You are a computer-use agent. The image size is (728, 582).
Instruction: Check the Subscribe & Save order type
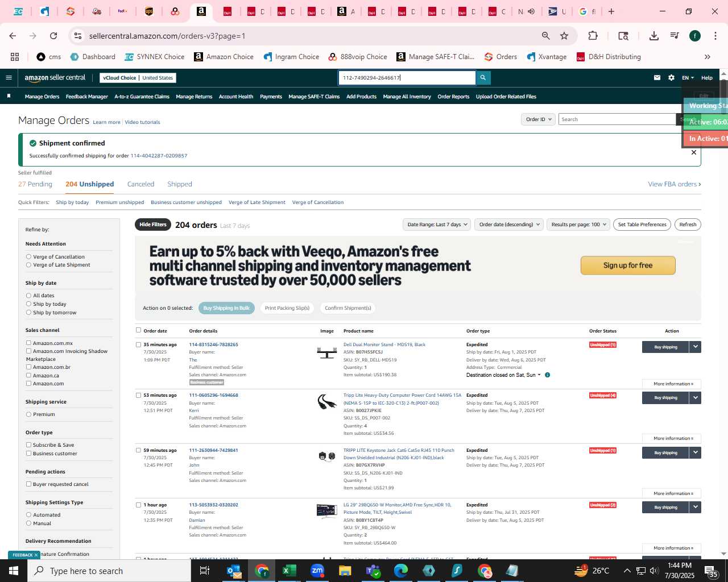(x=28, y=445)
